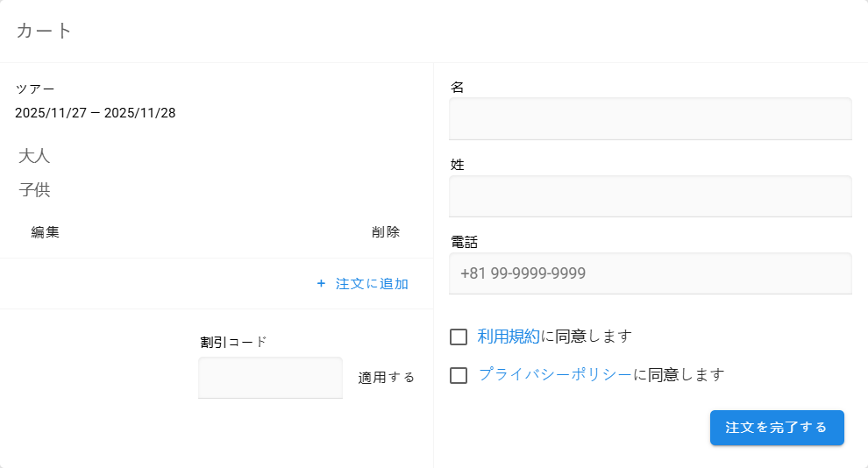
Task: Check the 利用規約 agreement checkbox
Action: click(459, 337)
